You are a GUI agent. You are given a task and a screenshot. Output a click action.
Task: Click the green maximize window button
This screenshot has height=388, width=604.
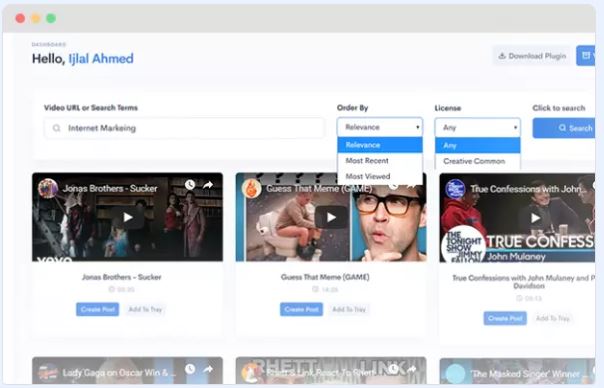point(51,18)
